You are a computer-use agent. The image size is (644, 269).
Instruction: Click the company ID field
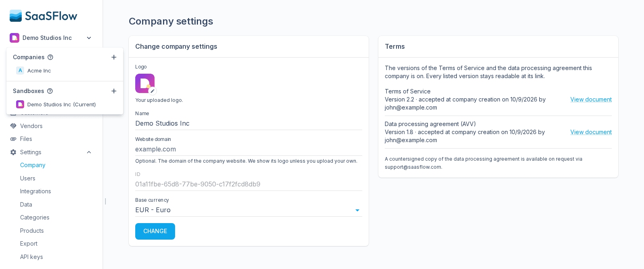[x=249, y=184]
